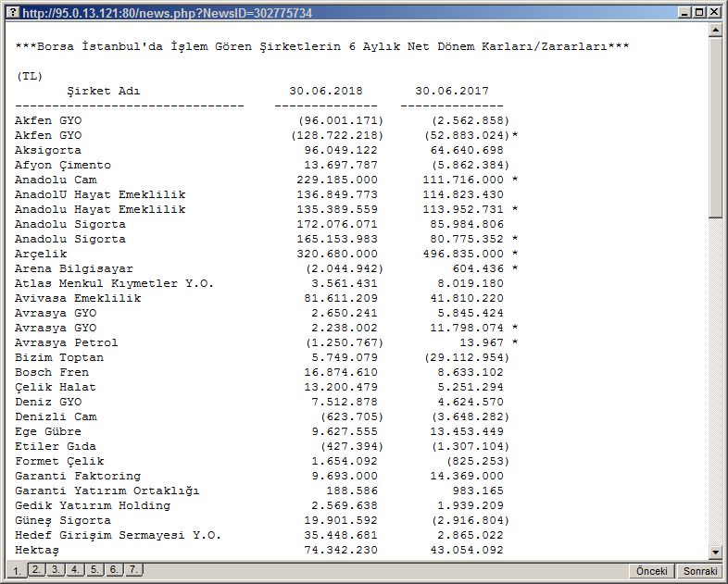Image resolution: width=728 pixels, height=584 pixels.
Task: Switch to page tab 3.
Action: (x=56, y=569)
